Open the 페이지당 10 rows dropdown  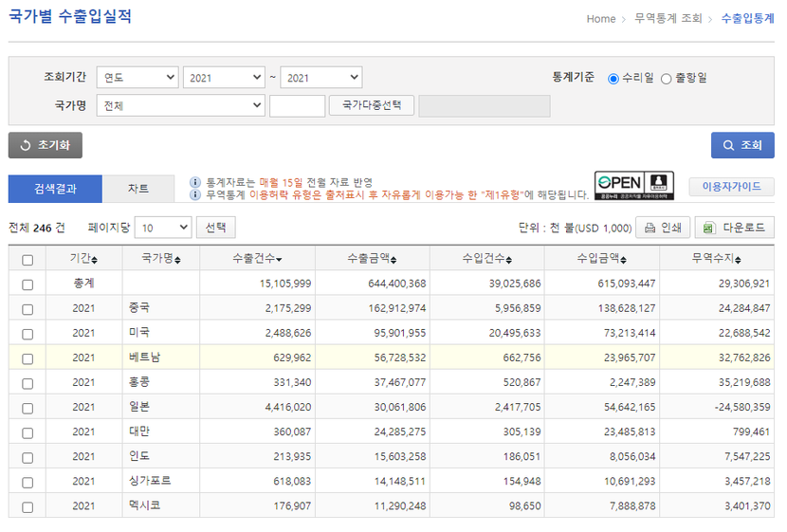point(163,228)
